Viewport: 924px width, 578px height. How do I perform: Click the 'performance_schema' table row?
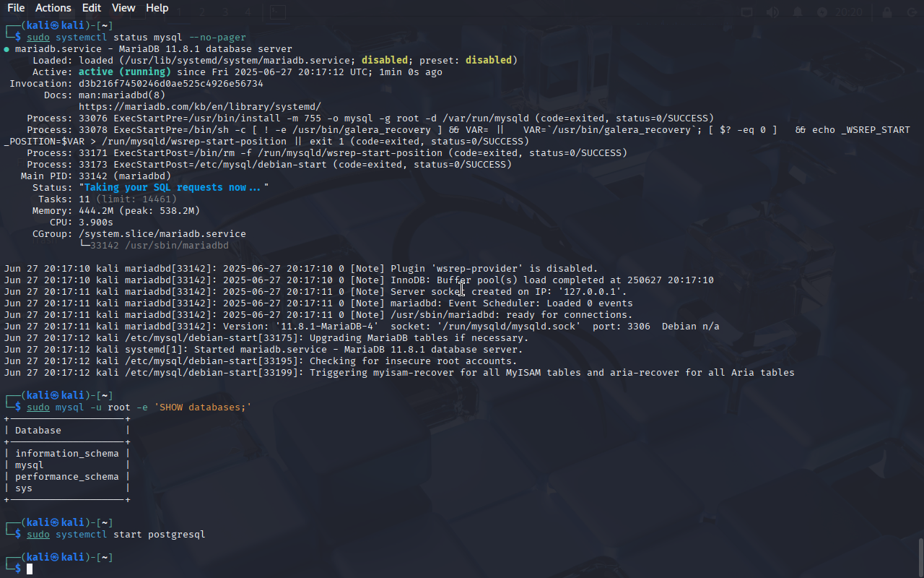pos(67,477)
